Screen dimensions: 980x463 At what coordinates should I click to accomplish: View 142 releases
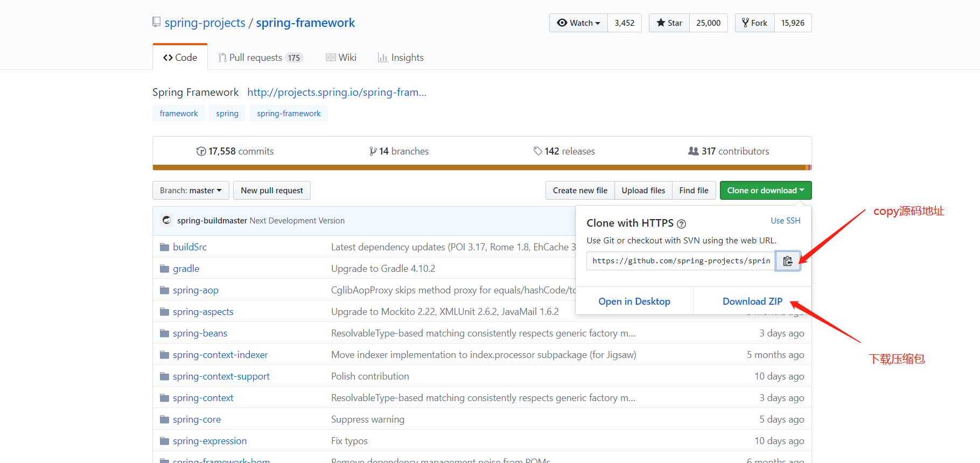[564, 151]
